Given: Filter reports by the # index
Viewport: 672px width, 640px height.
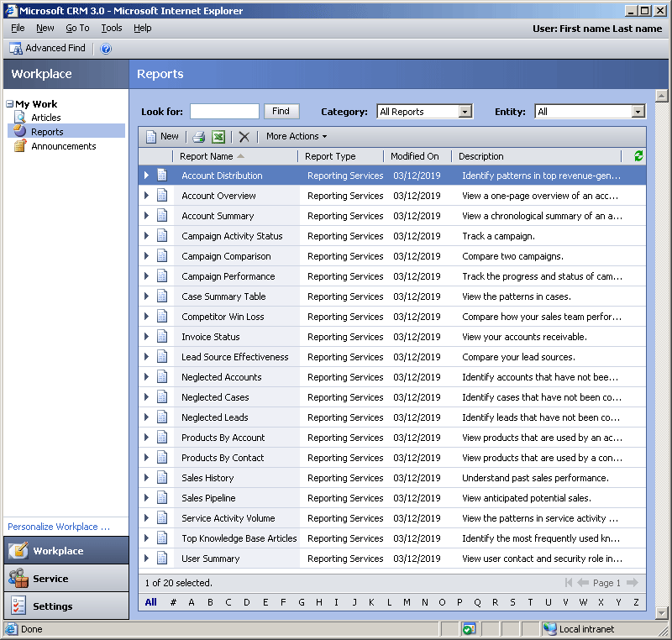Looking at the screenshot, I should (173, 602).
